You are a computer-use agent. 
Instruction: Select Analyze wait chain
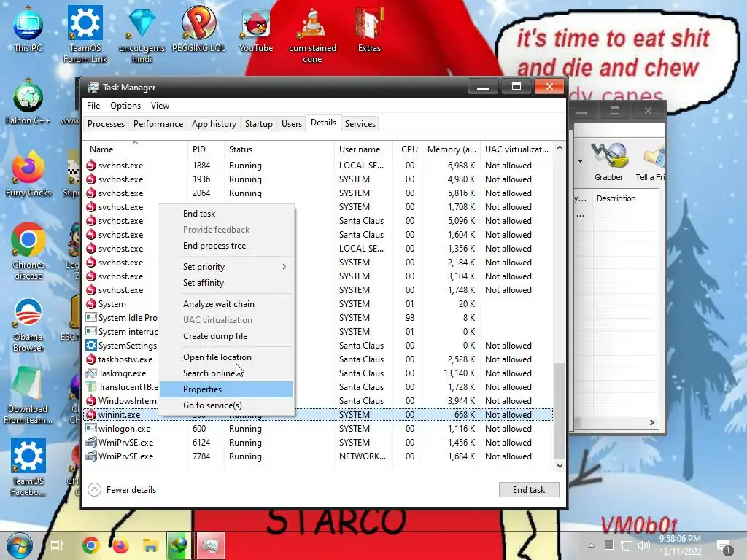click(226, 304)
